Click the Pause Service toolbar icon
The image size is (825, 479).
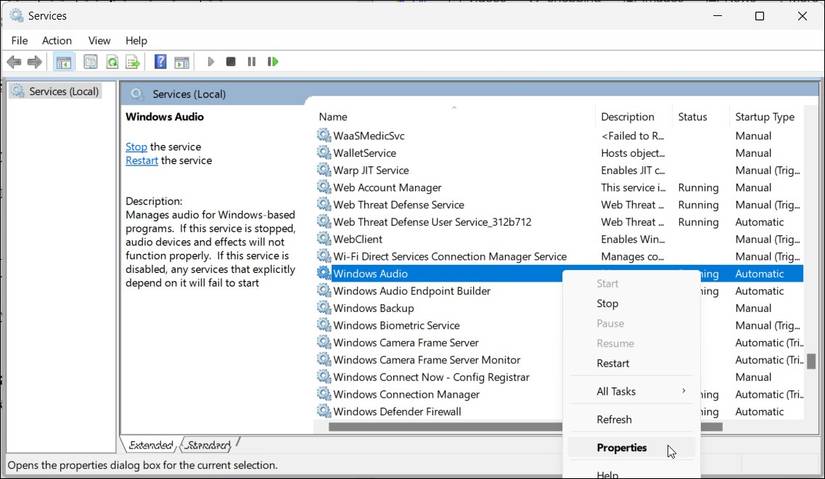[x=251, y=62]
